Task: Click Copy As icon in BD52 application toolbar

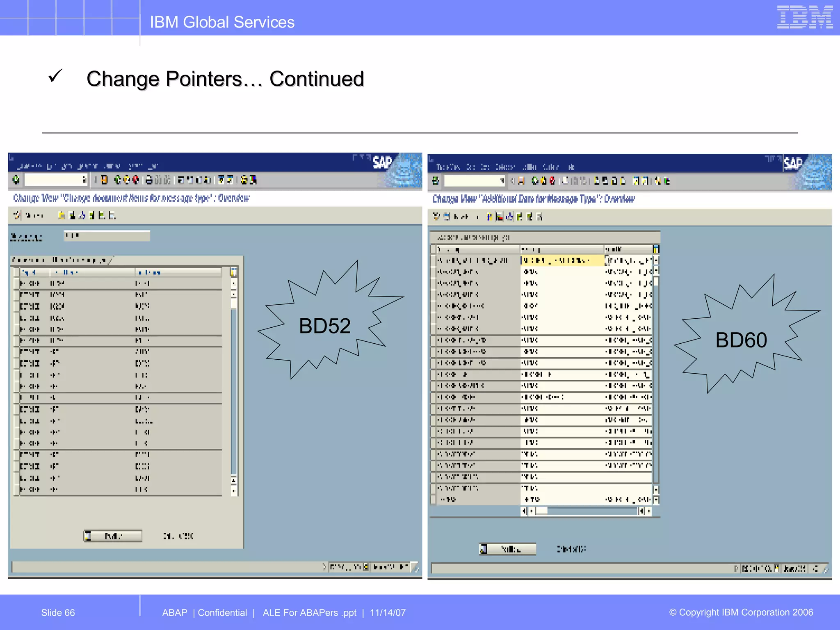Action: (x=62, y=215)
